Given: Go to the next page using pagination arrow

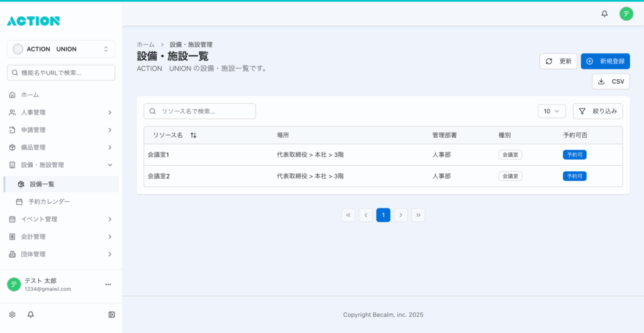Looking at the screenshot, I should (401, 215).
